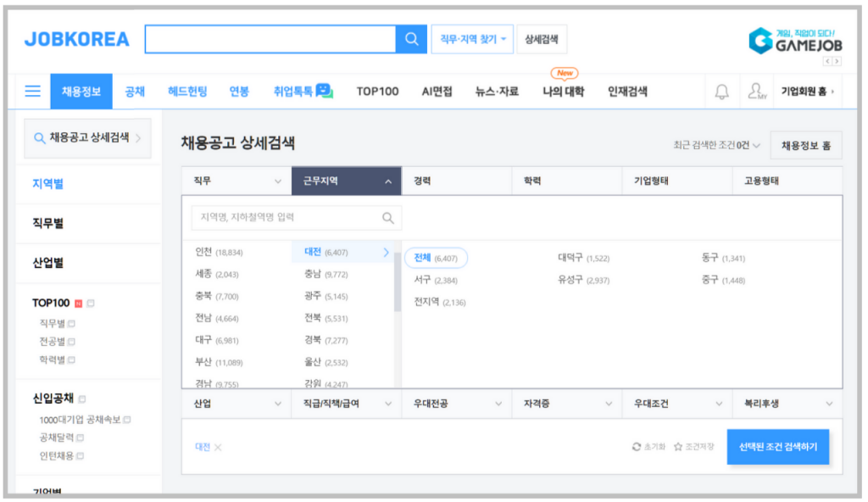Click the 상세검색 button
The width and height of the screenshot is (868, 502).
point(542,39)
